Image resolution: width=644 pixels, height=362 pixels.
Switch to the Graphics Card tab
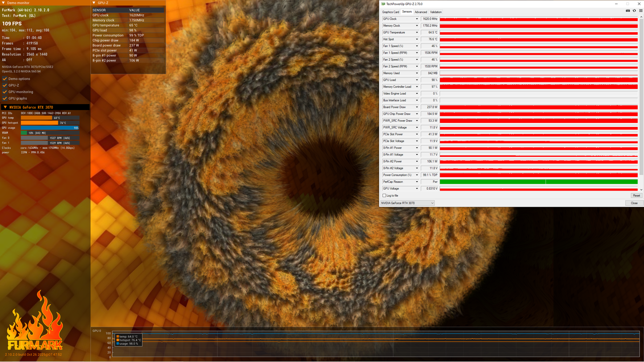pos(390,12)
